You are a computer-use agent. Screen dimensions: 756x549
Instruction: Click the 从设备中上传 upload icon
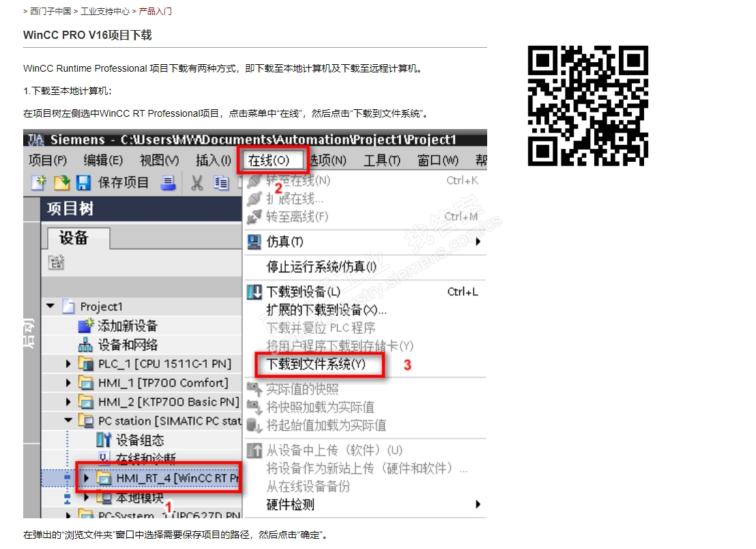pos(254,451)
